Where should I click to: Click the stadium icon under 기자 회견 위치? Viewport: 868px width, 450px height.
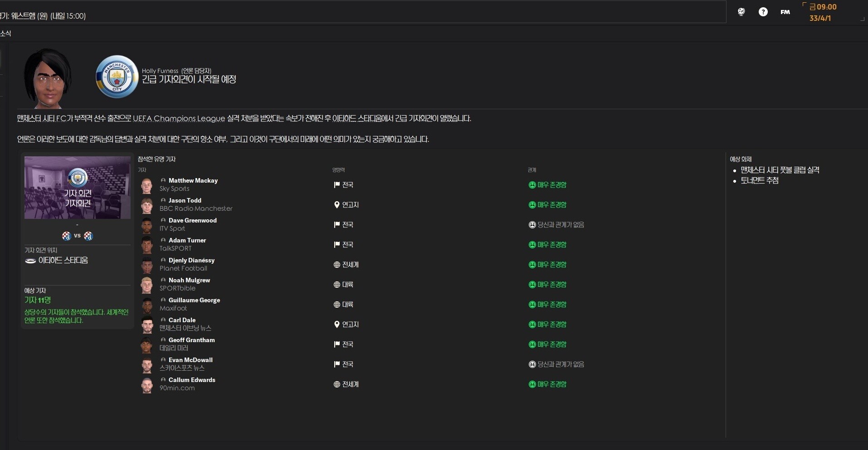point(30,261)
